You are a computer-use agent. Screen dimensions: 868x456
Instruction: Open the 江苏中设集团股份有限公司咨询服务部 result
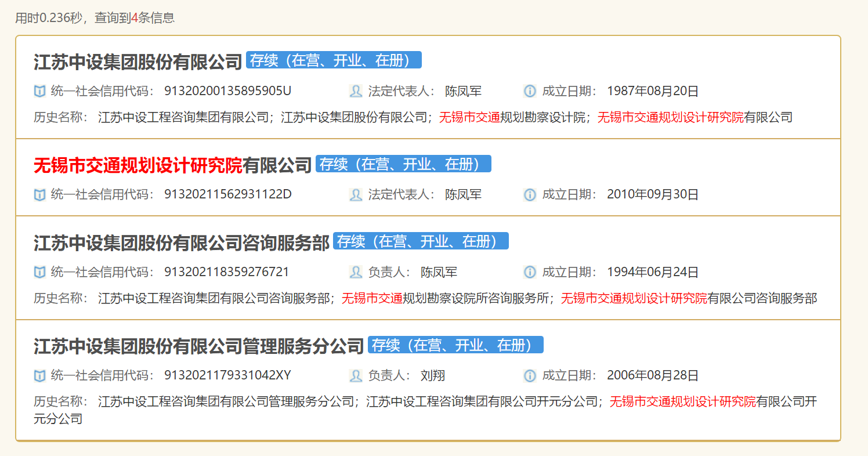(x=181, y=243)
